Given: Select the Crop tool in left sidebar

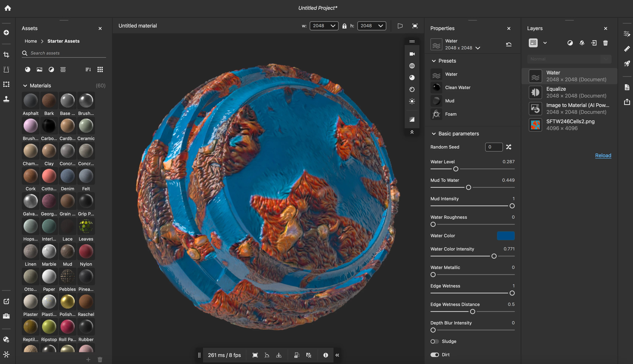Looking at the screenshot, I should click(6, 55).
